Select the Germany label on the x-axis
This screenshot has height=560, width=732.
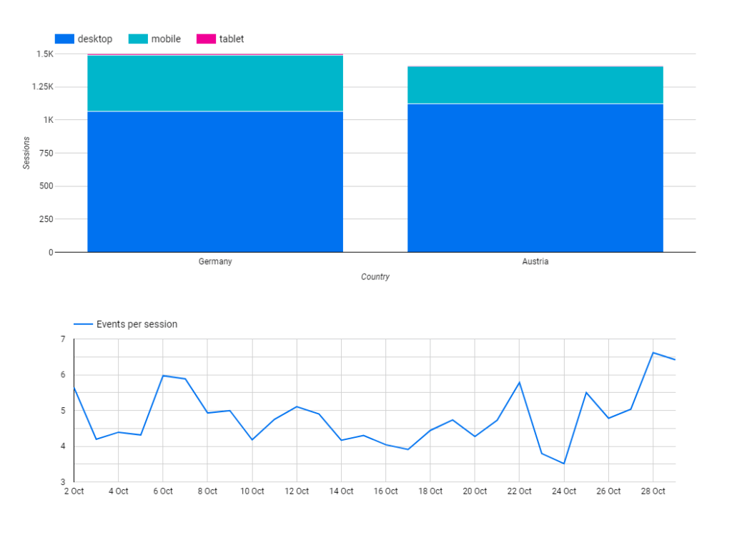click(x=214, y=261)
